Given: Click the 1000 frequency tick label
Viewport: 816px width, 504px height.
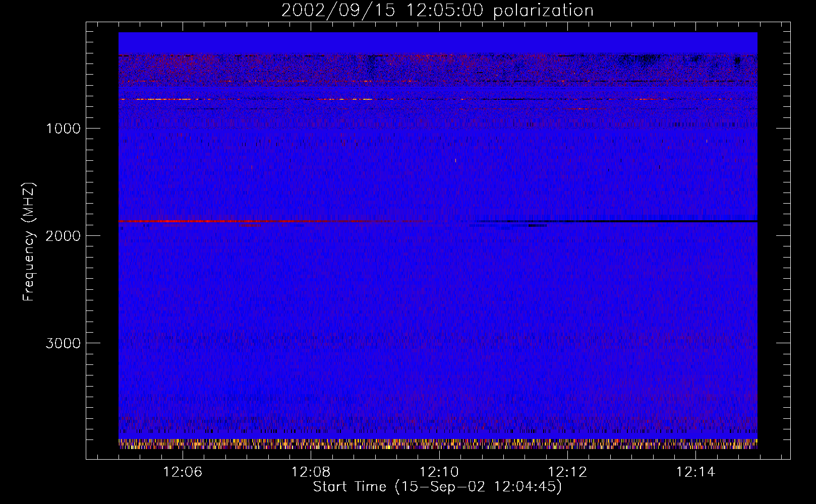Looking at the screenshot, I should [63, 129].
